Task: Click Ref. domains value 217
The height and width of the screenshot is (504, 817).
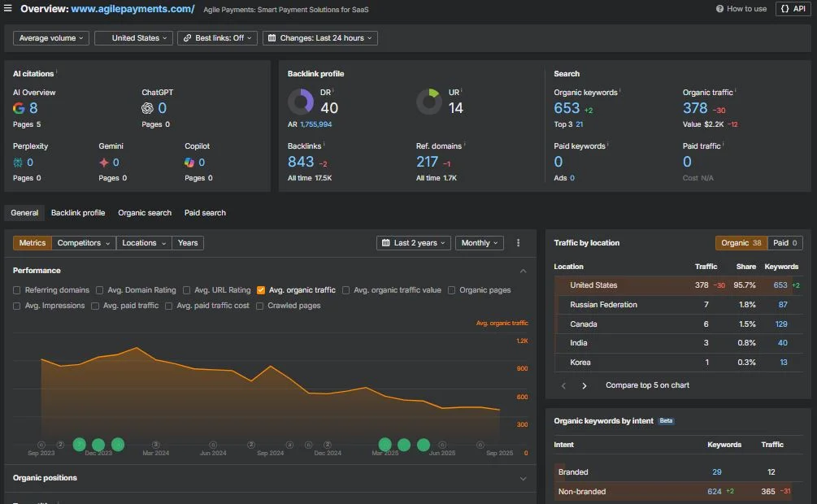Action: 427,162
